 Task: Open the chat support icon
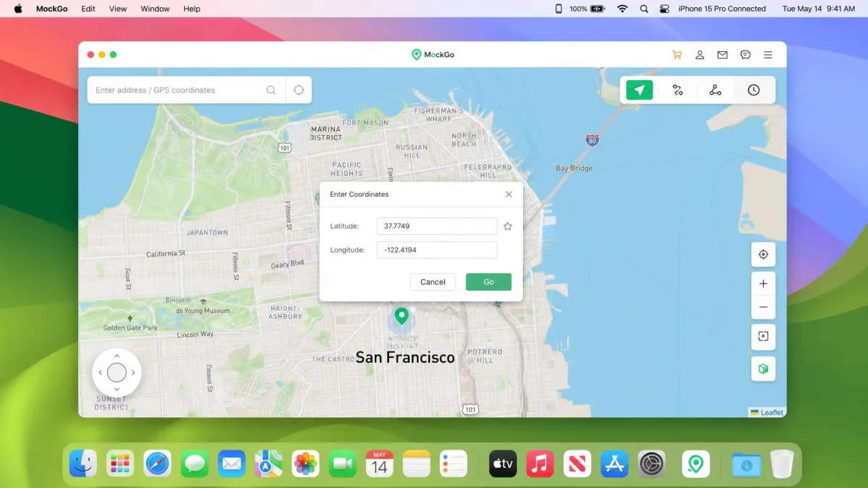coord(745,55)
